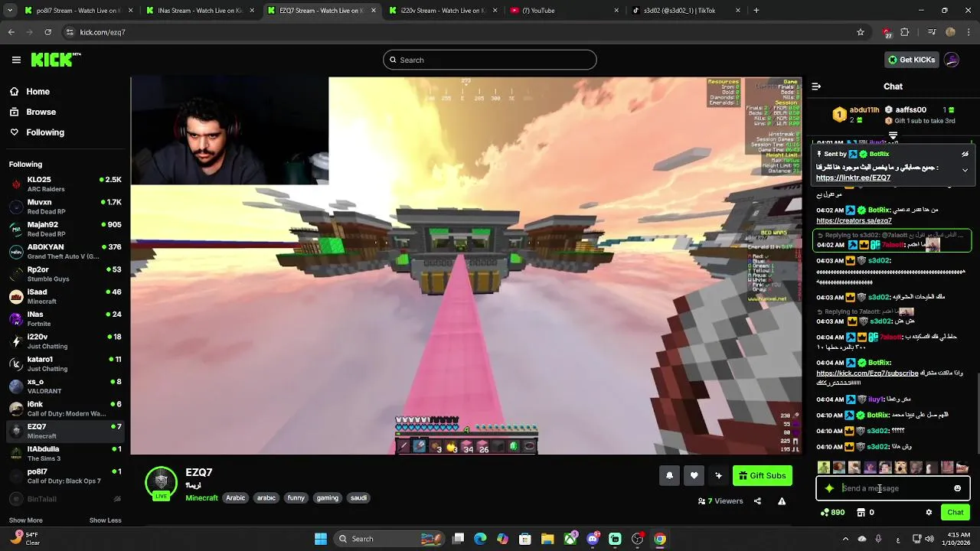Image resolution: width=980 pixels, height=551 pixels.
Task: Open the Windows Start menu
Action: pyautogui.click(x=321, y=539)
